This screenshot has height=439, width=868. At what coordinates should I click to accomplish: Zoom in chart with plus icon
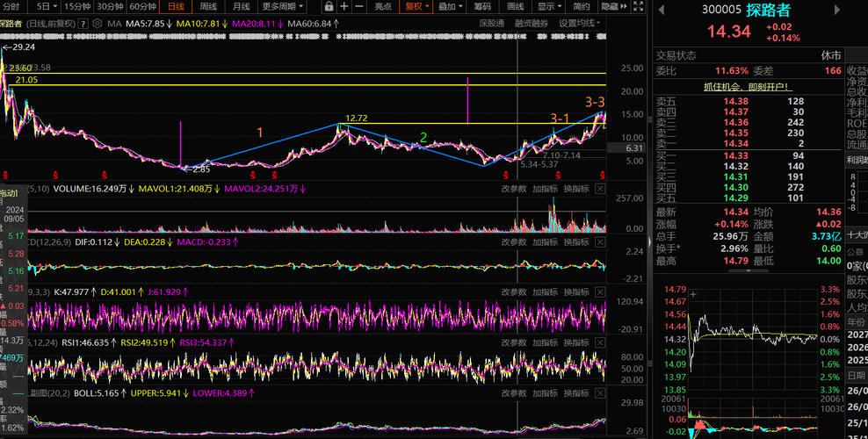344,7
